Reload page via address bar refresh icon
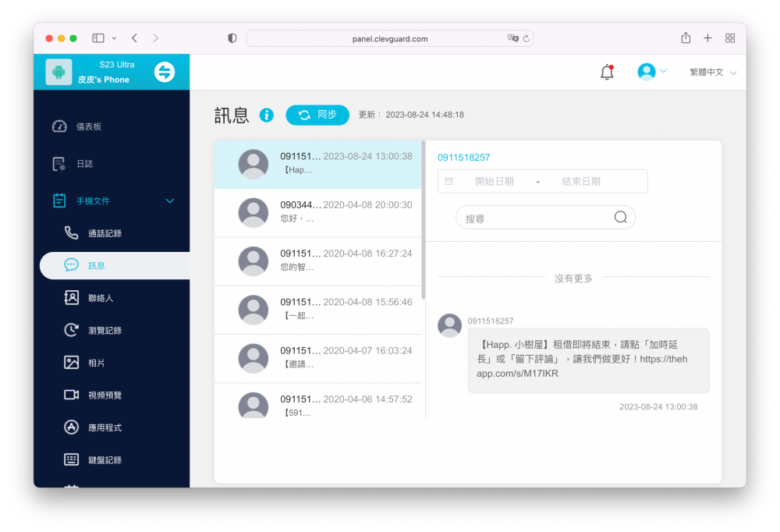Image resolution: width=780 pixels, height=532 pixels. click(526, 38)
